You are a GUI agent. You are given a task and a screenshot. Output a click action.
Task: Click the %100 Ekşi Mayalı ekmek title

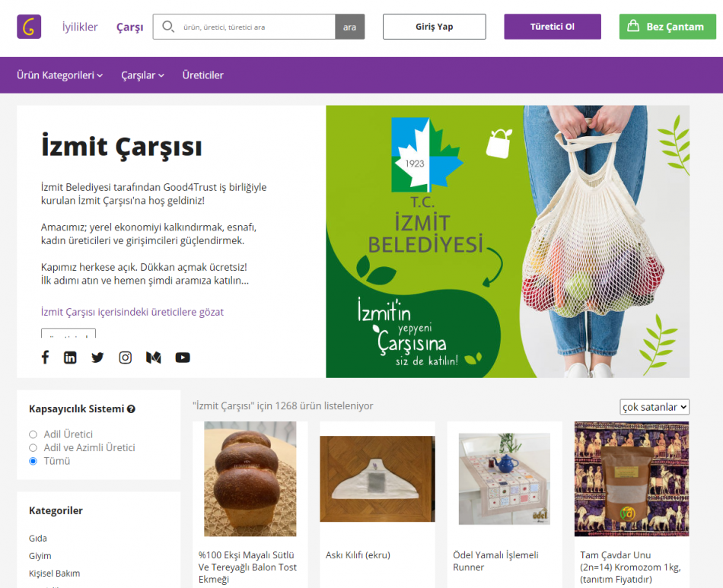point(247,567)
